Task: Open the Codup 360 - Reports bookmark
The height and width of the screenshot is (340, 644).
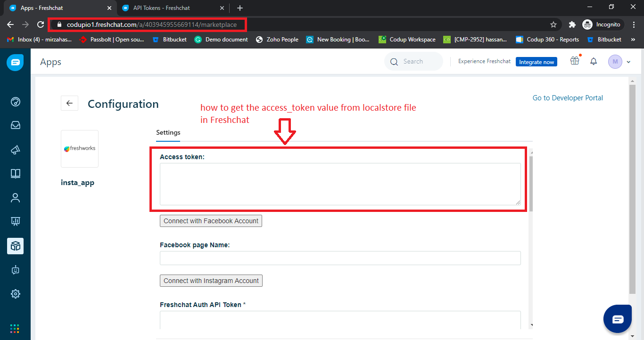Action: click(547, 40)
